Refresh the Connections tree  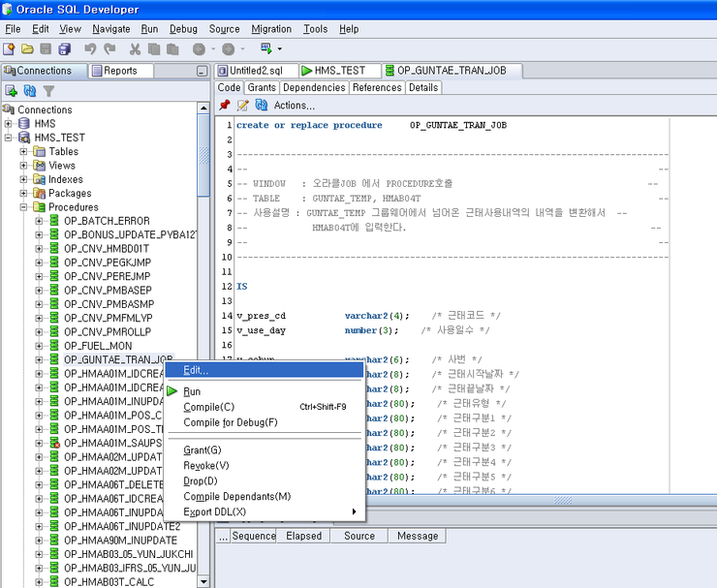coord(30,91)
